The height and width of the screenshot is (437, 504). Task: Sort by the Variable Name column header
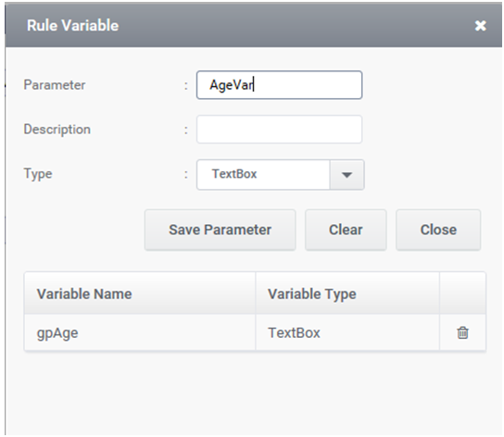(x=140, y=293)
